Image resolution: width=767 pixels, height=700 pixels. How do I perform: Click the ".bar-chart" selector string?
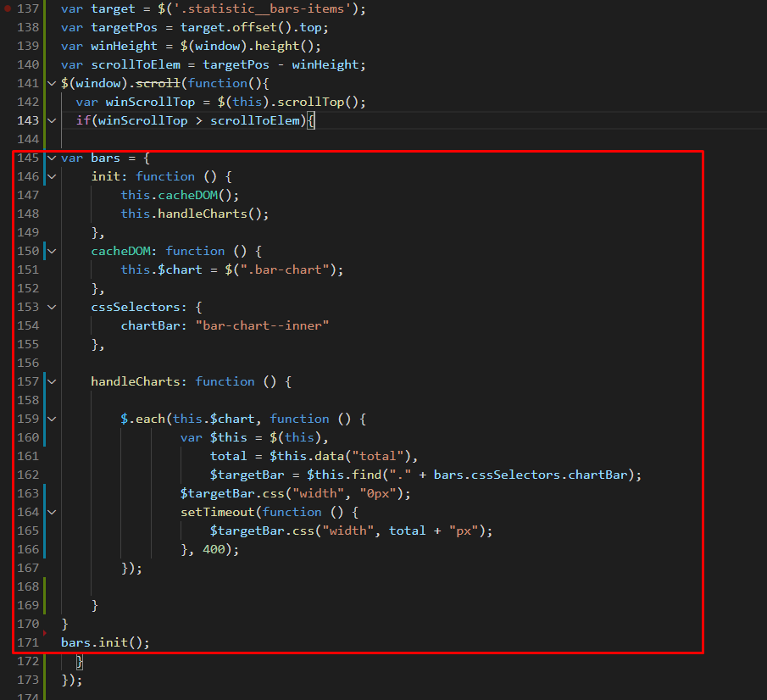(285, 269)
